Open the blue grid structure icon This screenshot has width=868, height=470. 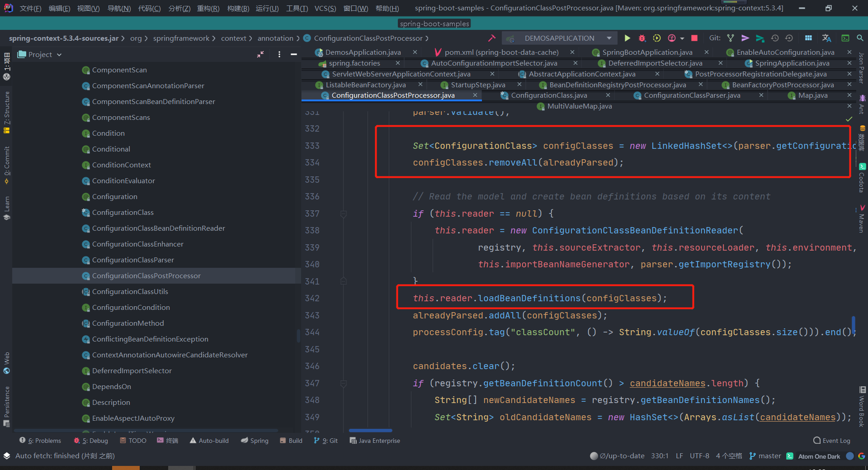808,38
